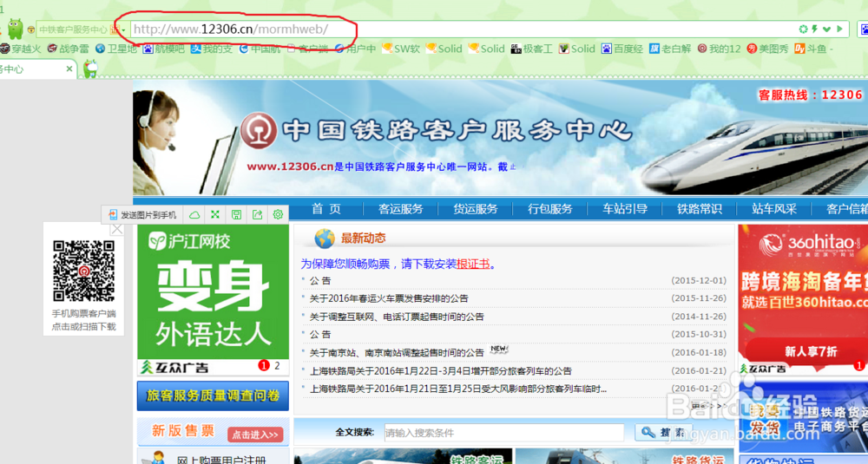Click the cloud upload icon in image toolbar
The width and height of the screenshot is (868, 464).
pos(194,214)
